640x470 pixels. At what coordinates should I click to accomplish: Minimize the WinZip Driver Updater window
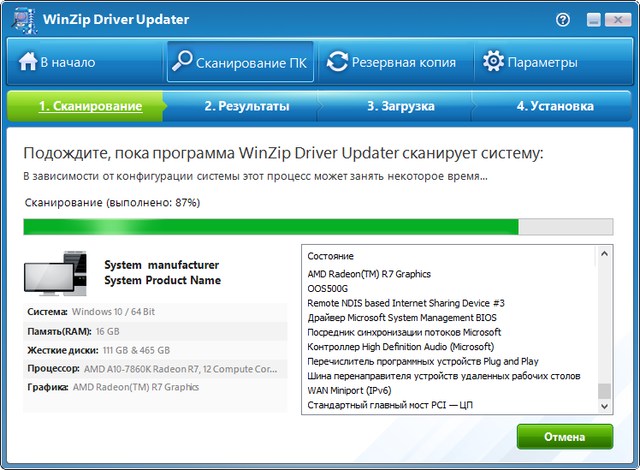coord(594,20)
